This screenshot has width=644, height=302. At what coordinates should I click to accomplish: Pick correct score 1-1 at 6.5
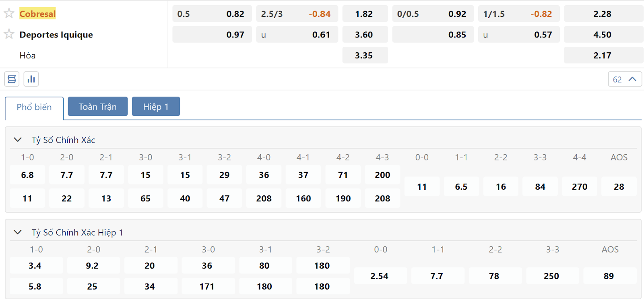click(x=461, y=187)
